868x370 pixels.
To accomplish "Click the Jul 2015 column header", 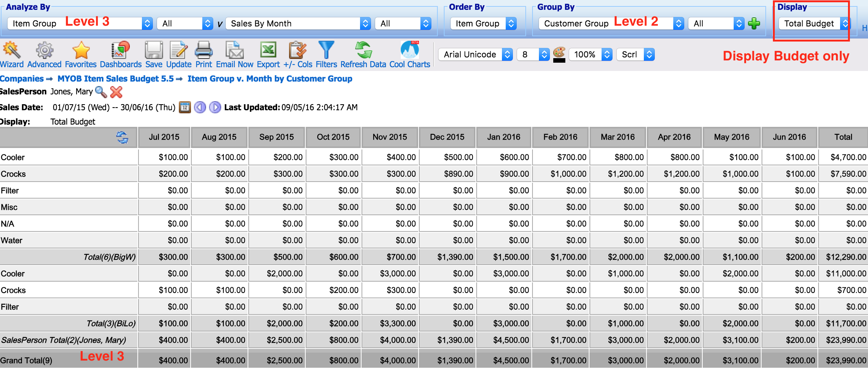I will 164,137.
